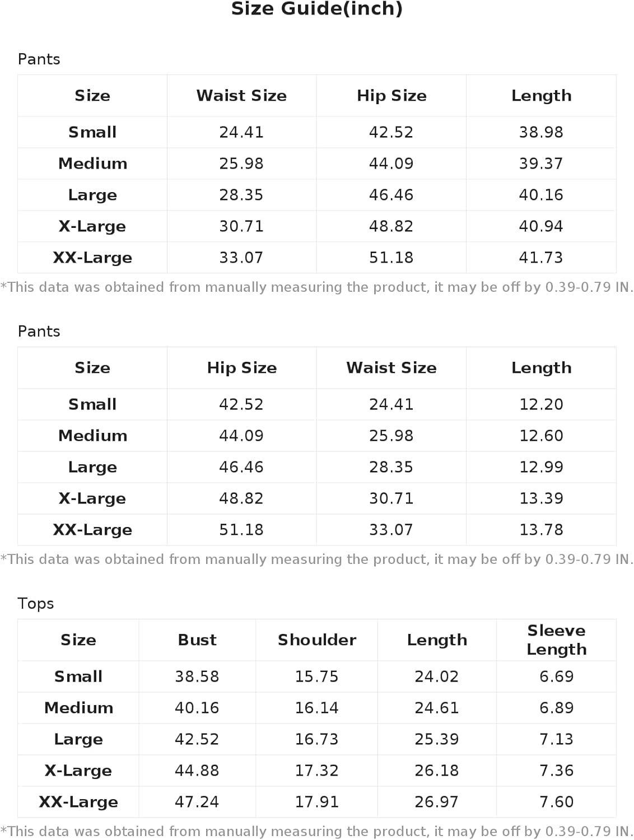634x840 pixels.
Task: Click the Sleeve Length column header
Action: [x=556, y=640]
